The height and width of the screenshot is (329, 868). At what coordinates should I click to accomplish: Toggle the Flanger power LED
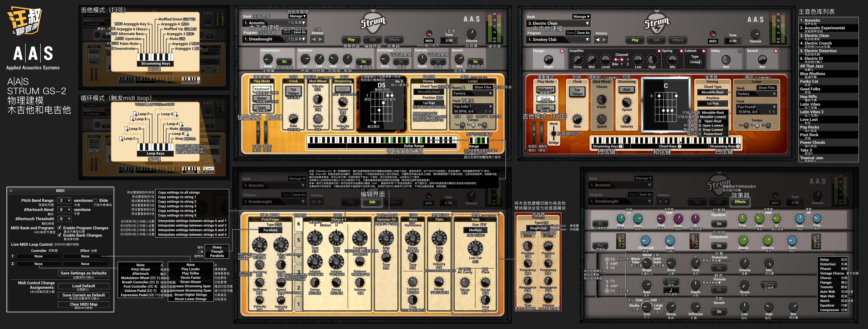(x=562, y=51)
